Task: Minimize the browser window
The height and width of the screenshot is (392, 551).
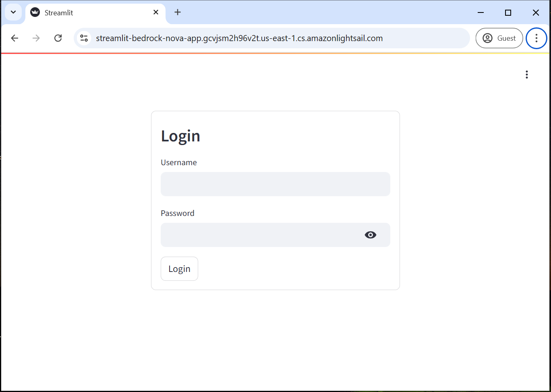Action: (481, 12)
